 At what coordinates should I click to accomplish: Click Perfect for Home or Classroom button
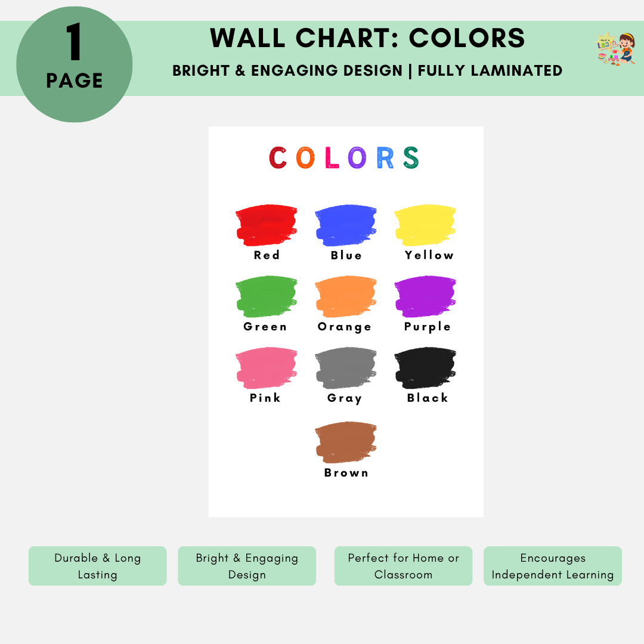pyautogui.click(x=403, y=566)
